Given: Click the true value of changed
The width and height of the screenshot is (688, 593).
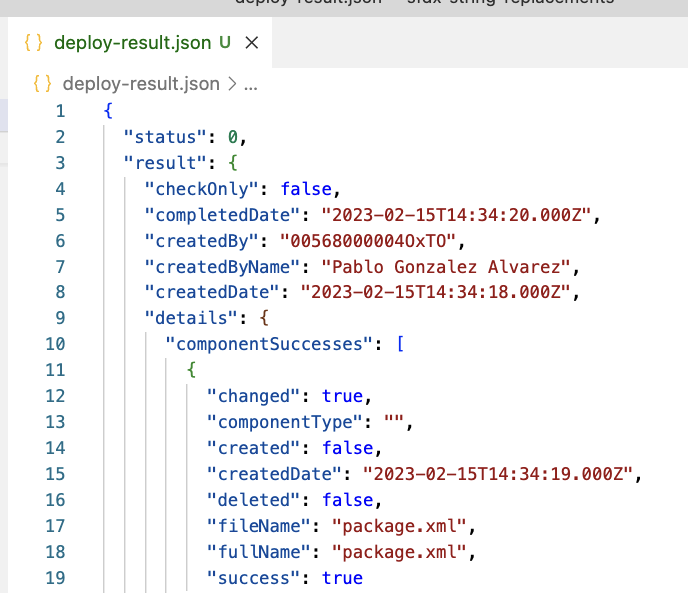Looking at the screenshot, I should 342,396.
